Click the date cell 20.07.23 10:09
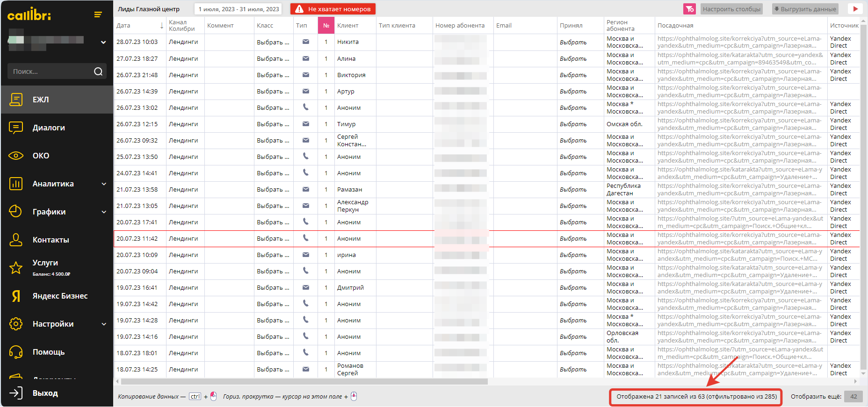The image size is (868, 407). (x=137, y=255)
